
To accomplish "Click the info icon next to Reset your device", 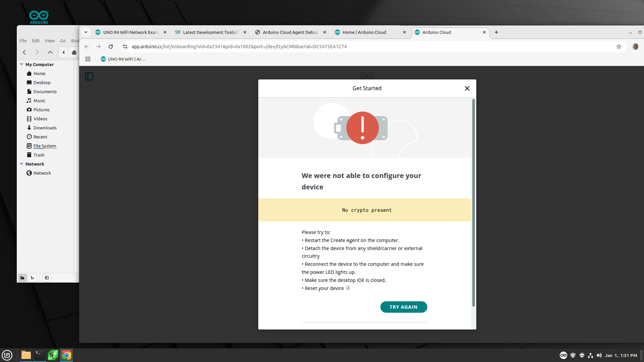I will point(348,288).
